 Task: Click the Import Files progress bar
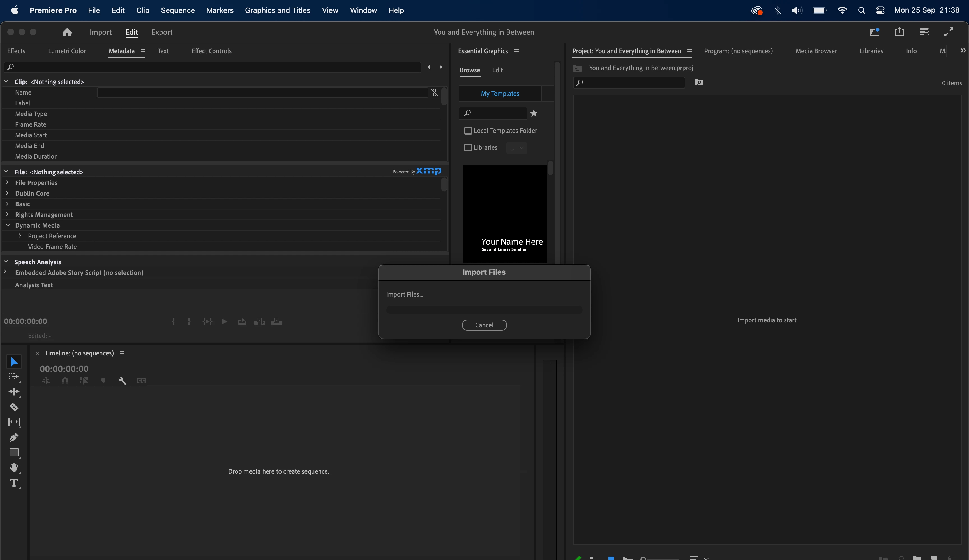[484, 310]
